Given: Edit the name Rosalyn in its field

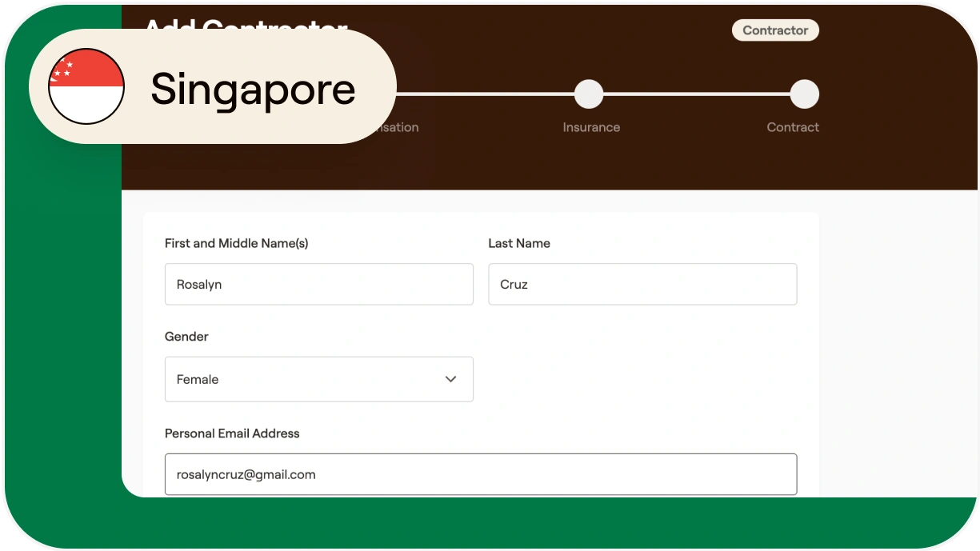Looking at the screenshot, I should (x=198, y=284).
